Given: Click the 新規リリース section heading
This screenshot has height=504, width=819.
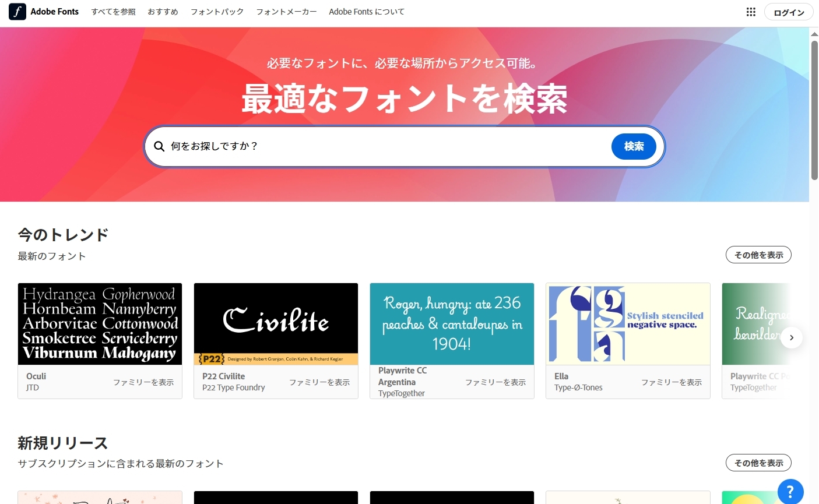Looking at the screenshot, I should 63,443.
